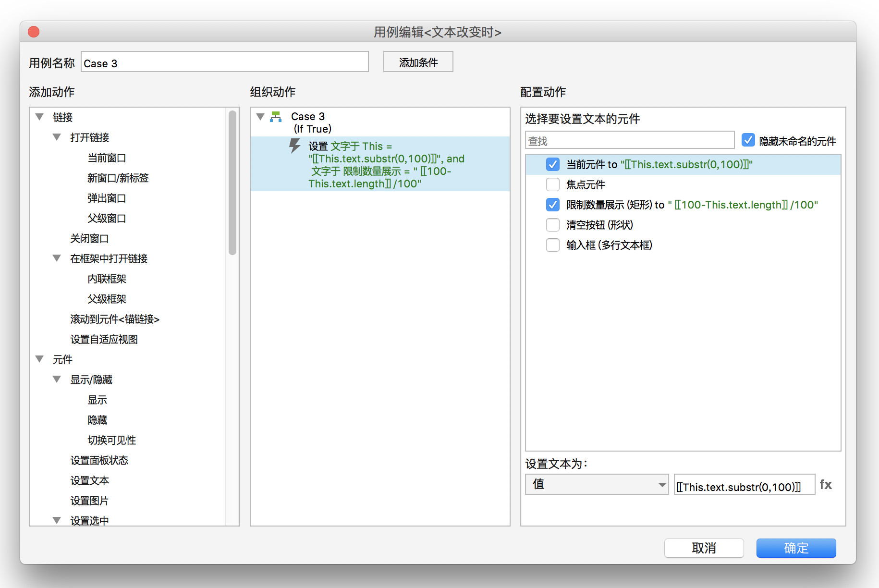
Task: Select 当前窗口 under 打开链接
Action: (x=107, y=158)
